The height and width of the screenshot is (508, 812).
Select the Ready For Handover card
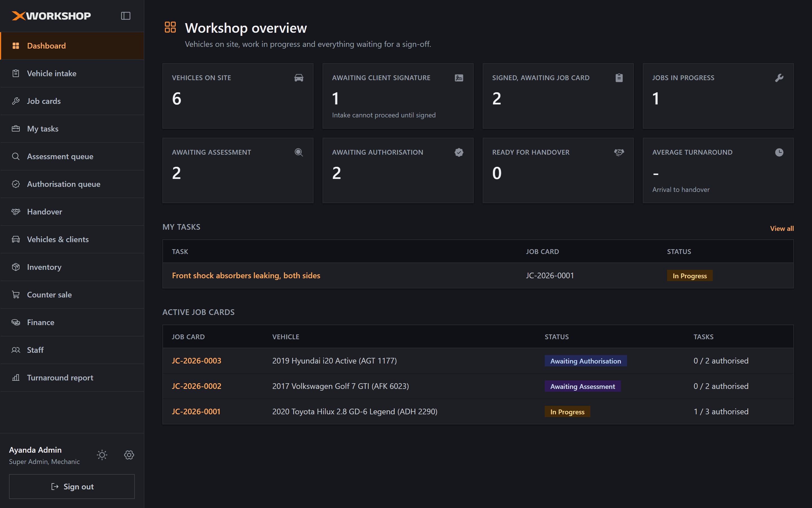pos(558,170)
